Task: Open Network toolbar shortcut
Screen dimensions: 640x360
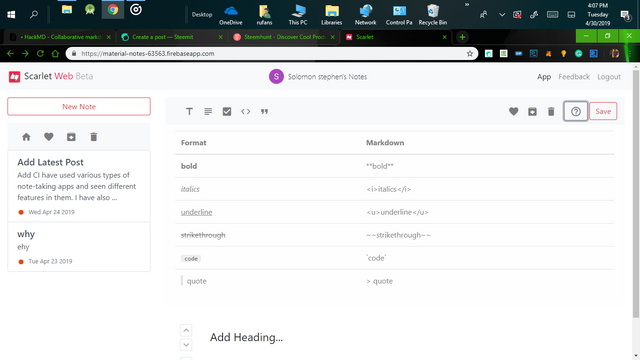Action: (x=365, y=14)
